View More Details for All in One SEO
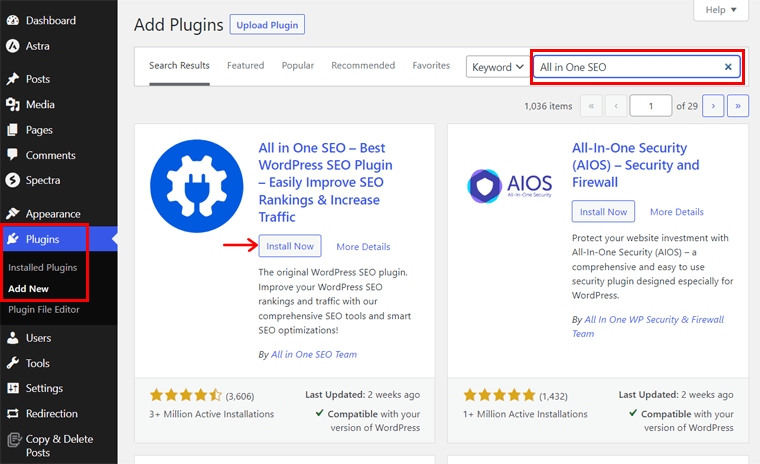 click(x=363, y=247)
